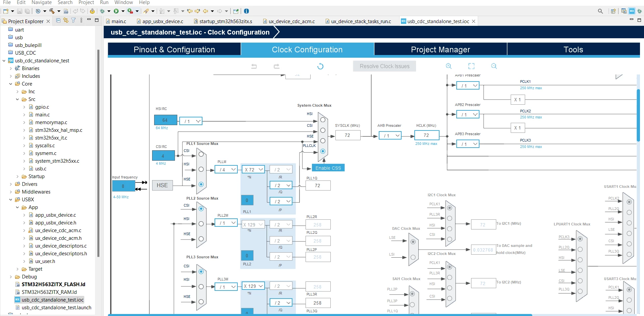This screenshot has width=644, height=316.
Task: Open the AHB Prescaler /1 dropdown
Action: point(390,136)
